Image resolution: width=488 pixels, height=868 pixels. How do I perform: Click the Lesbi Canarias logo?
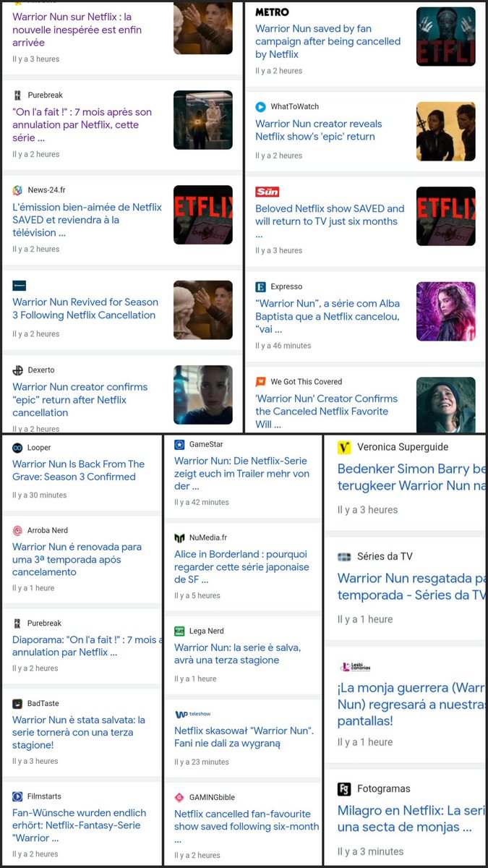pos(354,666)
